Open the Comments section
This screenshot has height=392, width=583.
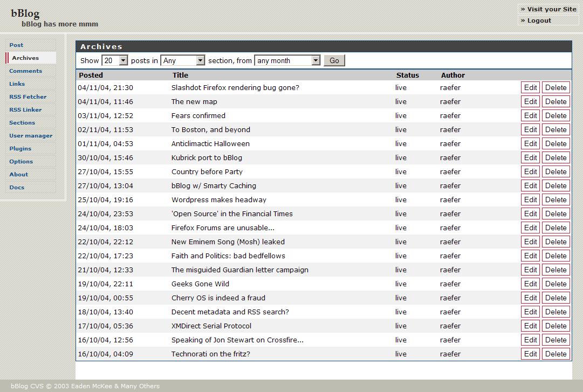(x=31, y=71)
